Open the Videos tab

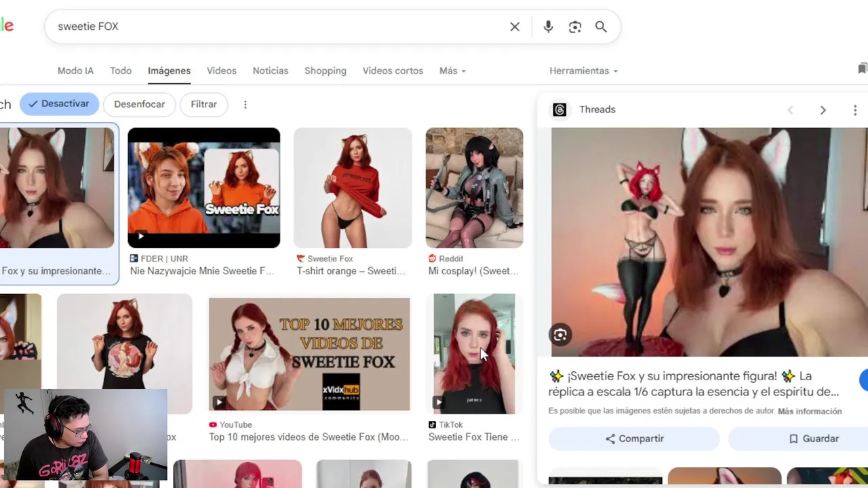coord(222,70)
